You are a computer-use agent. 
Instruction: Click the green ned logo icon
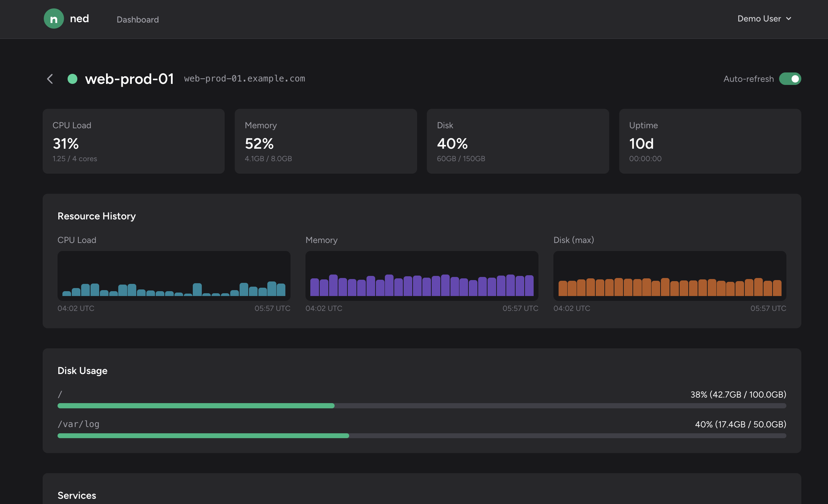pyautogui.click(x=54, y=19)
